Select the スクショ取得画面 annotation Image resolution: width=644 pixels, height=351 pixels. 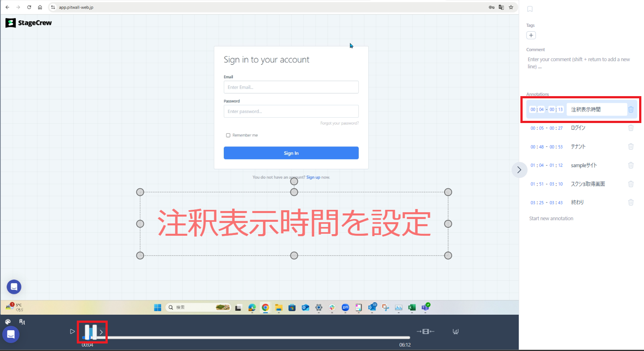pos(588,184)
